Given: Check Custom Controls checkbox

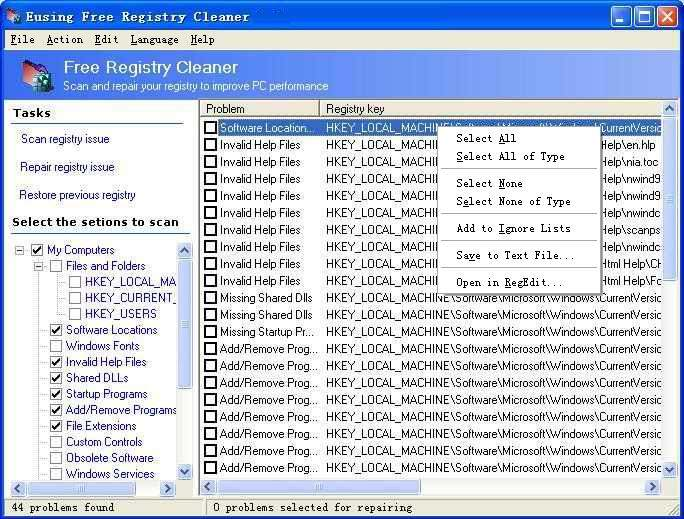Looking at the screenshot, I should click(x=56, y=442).
